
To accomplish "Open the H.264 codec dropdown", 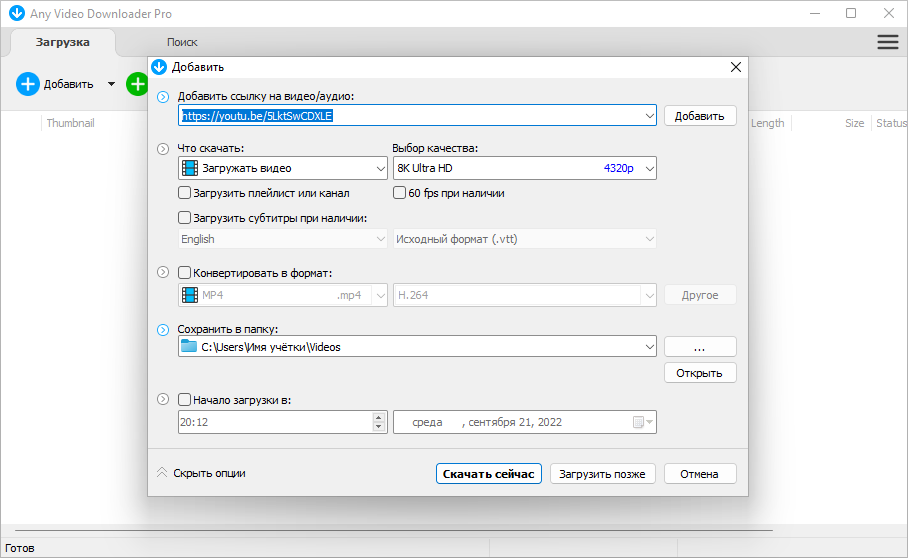I will point(525,295).
